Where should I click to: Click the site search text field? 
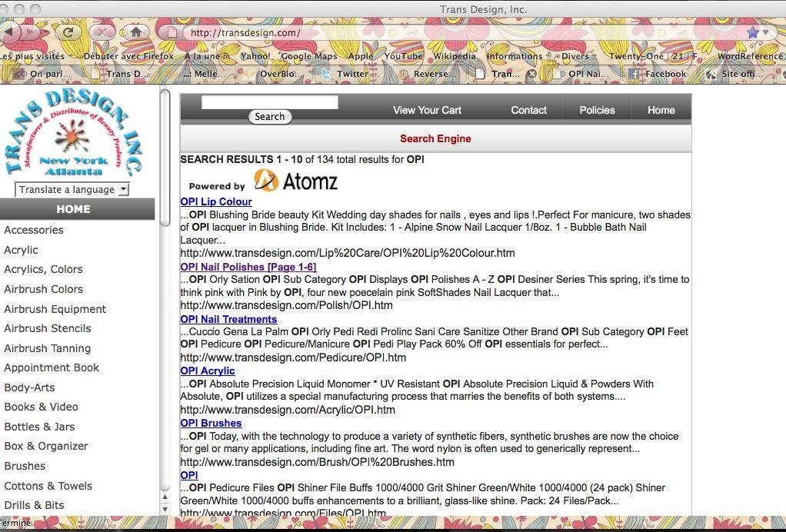coord(270,102)
